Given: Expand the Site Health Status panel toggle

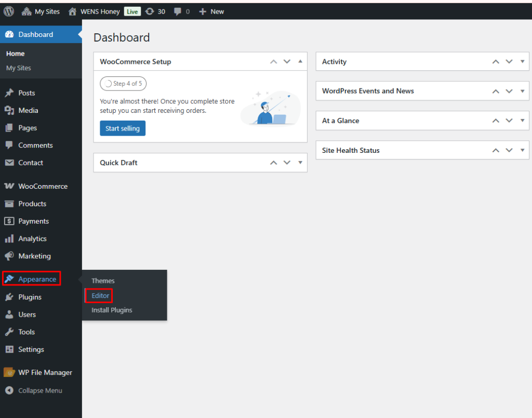Looking at the screenshot, I should pyautogui.click(x=523, y=150).
